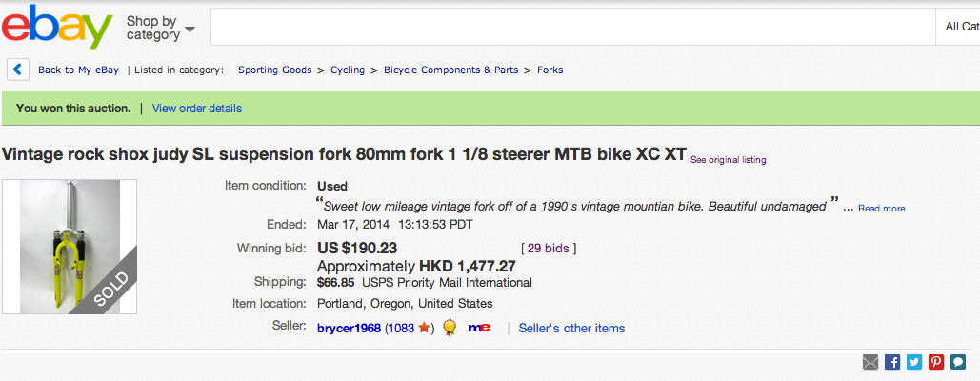Screen dimensions: 980x381
Task: Share the listing via email icon
Action: [x=870, y=362]
